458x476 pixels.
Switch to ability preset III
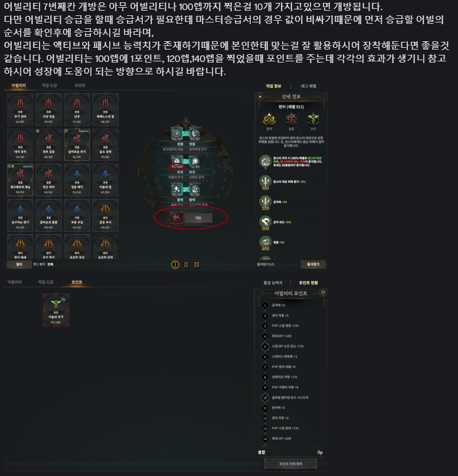click(x=197, y=265)
